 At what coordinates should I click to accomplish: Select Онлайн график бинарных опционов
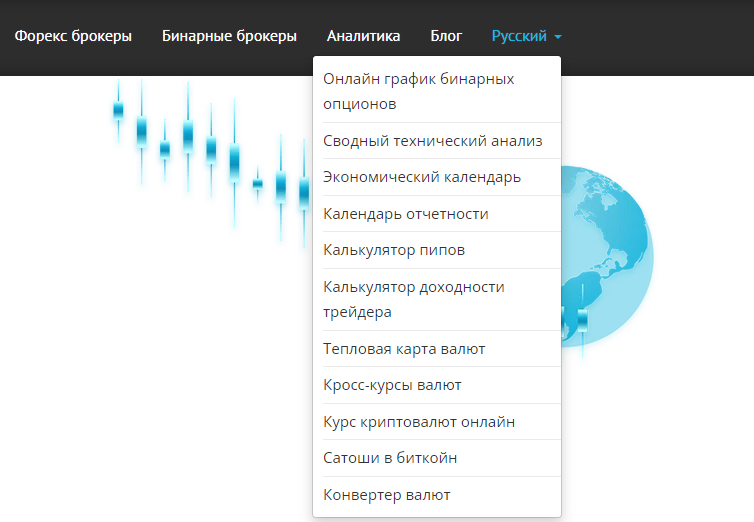tap(437, 91)
